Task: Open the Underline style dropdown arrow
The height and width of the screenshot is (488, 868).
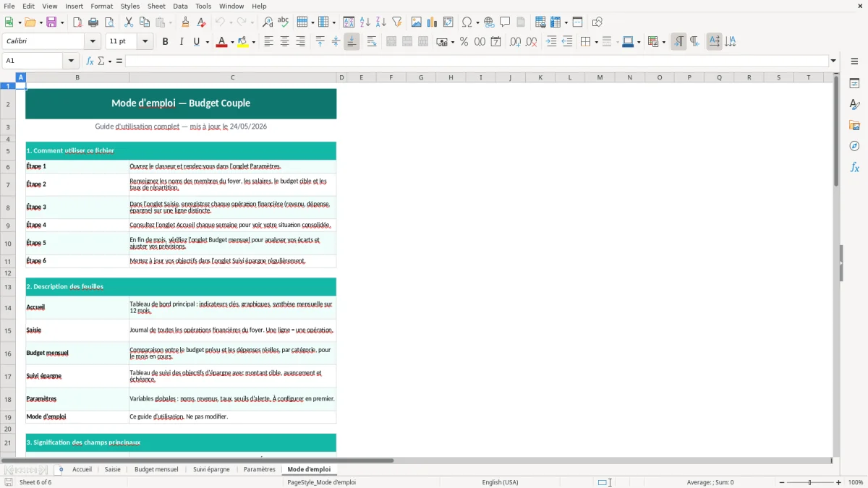Action: 207,42
